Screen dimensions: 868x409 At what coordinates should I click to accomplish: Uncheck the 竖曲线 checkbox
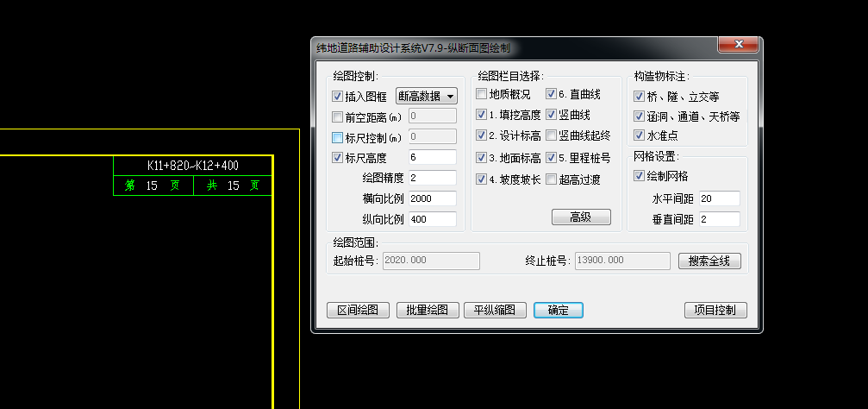point(551,115)
